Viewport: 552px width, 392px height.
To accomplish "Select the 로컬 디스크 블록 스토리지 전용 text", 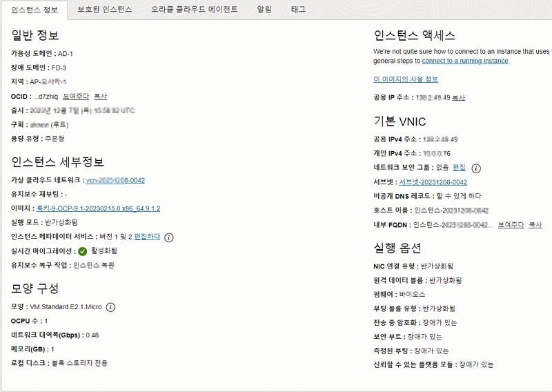I will (59, 363).
